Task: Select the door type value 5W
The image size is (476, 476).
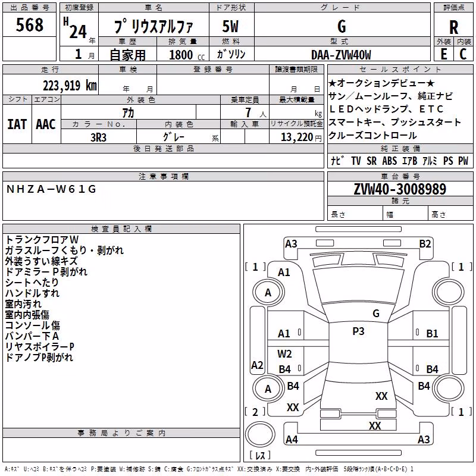Action: coord(230,26)
